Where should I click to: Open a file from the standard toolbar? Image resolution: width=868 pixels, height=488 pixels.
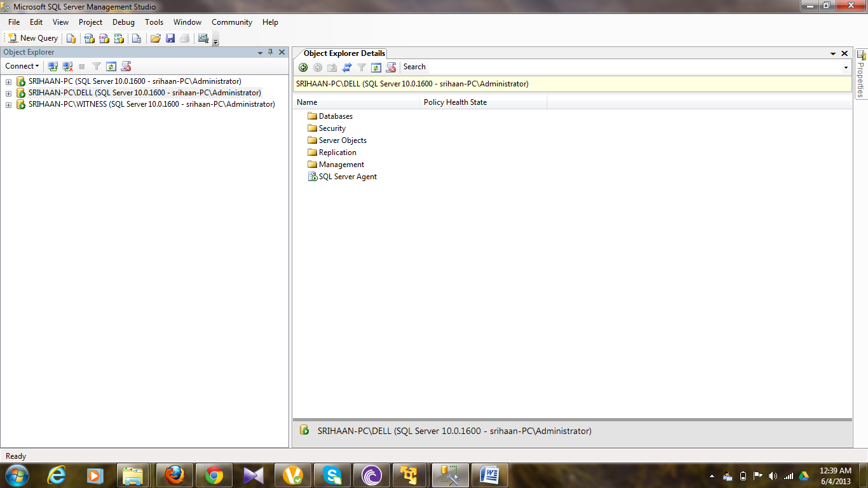point(155,38)
